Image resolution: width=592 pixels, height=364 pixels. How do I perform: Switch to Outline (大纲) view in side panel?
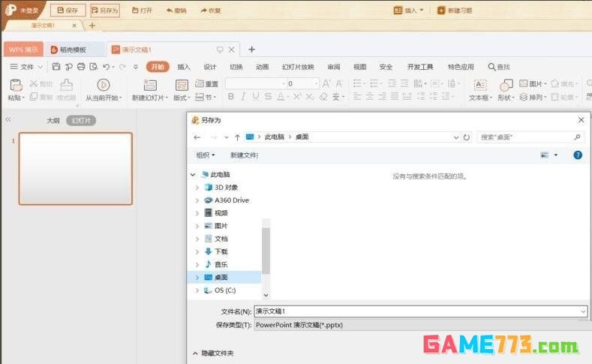(53, 120)
